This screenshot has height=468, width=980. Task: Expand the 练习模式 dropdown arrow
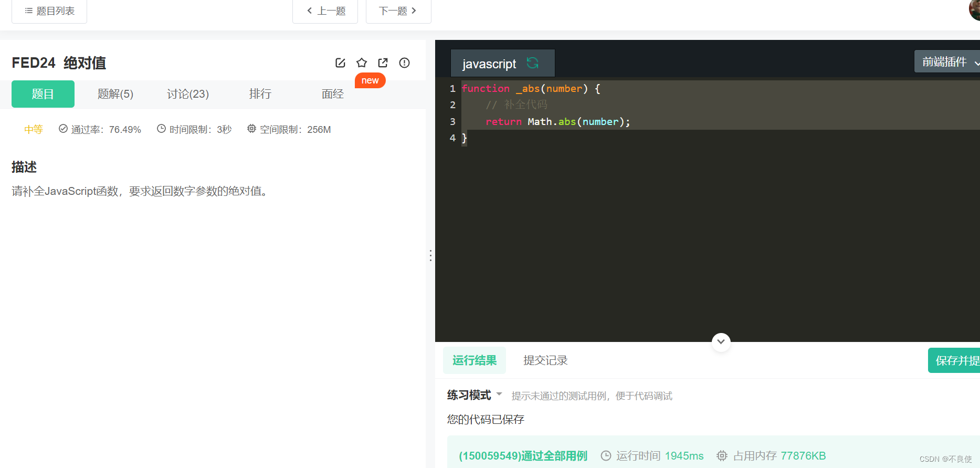pos(499,394)
